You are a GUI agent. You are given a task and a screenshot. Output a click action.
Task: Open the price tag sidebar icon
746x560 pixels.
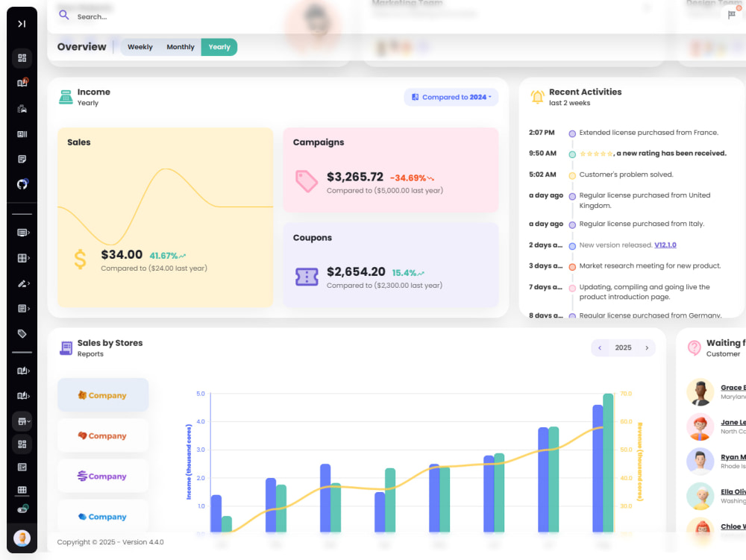click(22, 334)
